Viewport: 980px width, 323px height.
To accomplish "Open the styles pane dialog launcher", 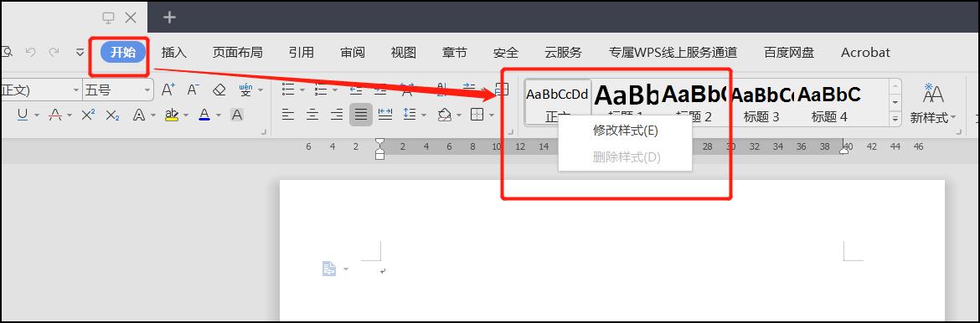I will 959,132.
